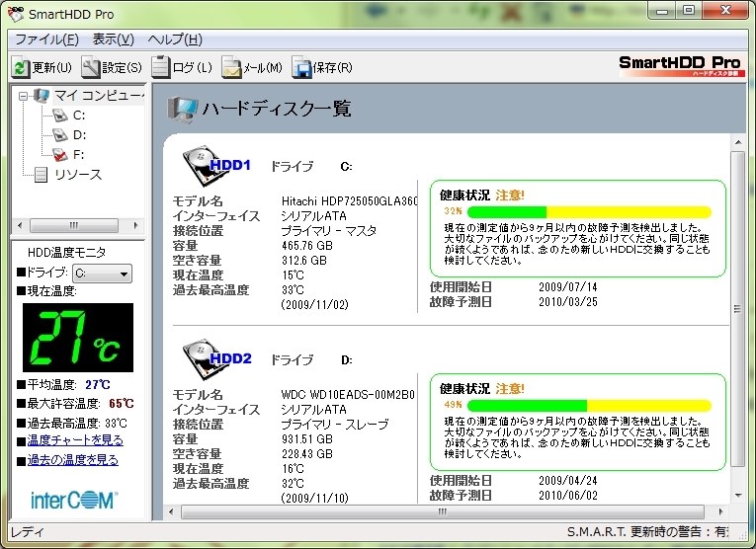Click the HDD1 健康状況 注意! heading
The image size is (756, 549).
(481, 196)
